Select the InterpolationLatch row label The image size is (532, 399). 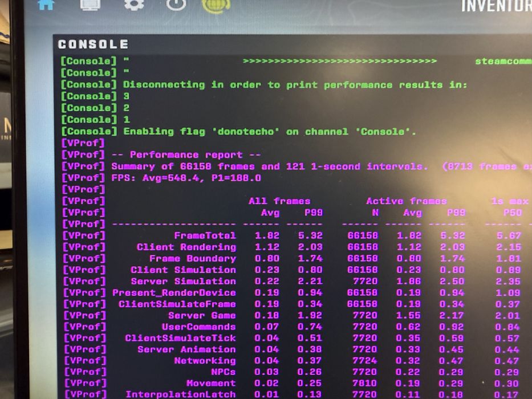(x=181, y=394)
